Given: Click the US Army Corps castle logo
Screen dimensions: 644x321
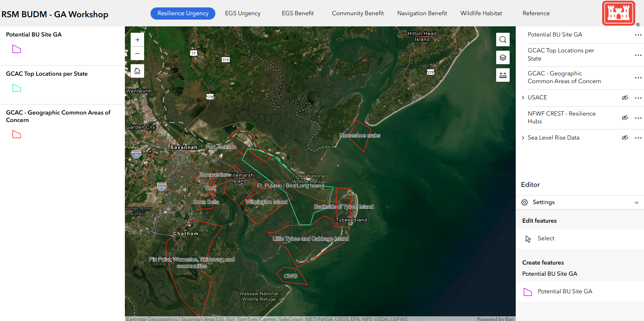Looking at the screenshot, I should [618, 13].
